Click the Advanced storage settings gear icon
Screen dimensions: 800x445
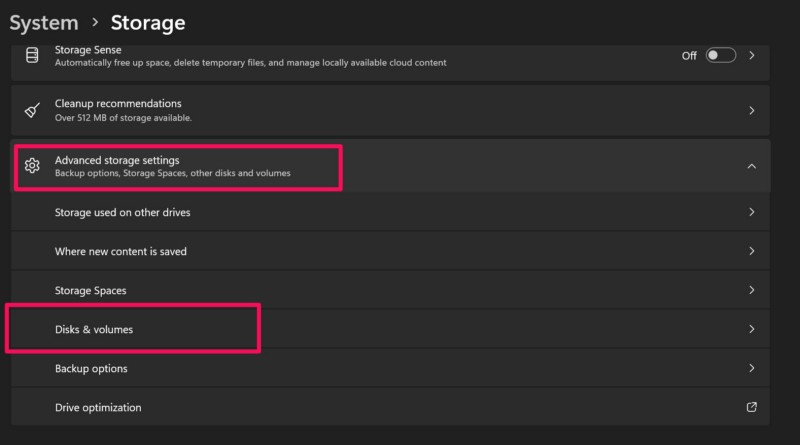click(31, 166)
